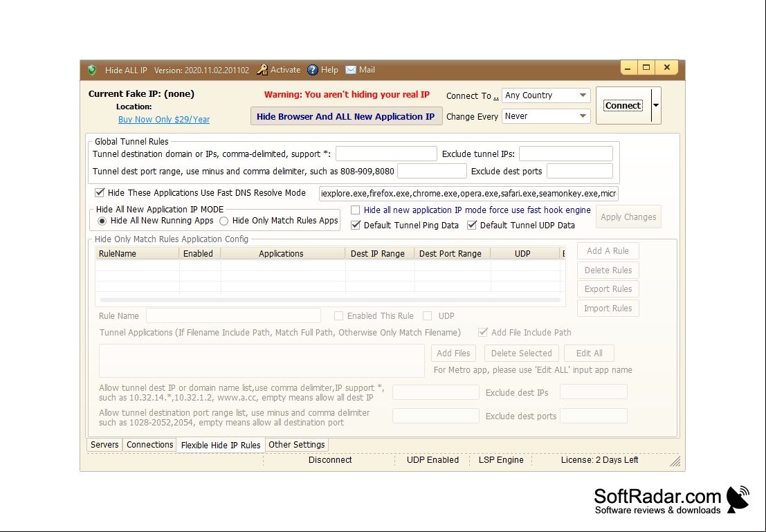Click the rules table horizontal scrollbar
Viewport: 766px width, 532px height.
point(330,300)
